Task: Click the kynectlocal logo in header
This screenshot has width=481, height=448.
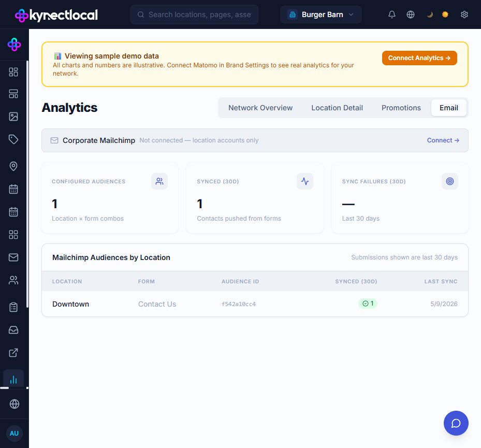Action: 56,15
